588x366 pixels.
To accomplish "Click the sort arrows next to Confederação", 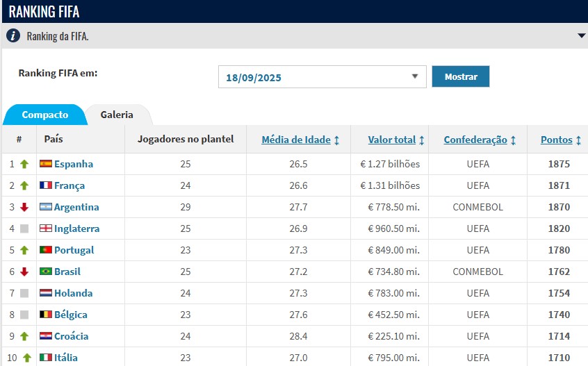I will pos(514,140).
